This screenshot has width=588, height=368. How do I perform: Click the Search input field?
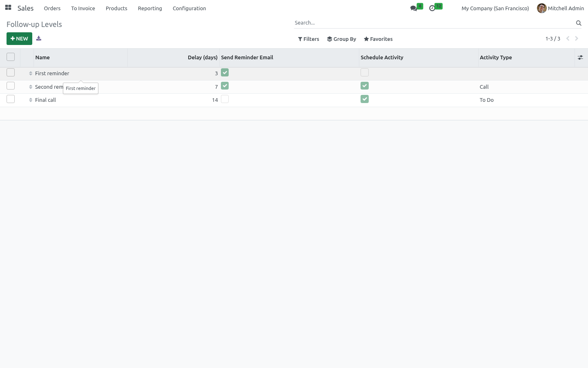click(434, 23)
